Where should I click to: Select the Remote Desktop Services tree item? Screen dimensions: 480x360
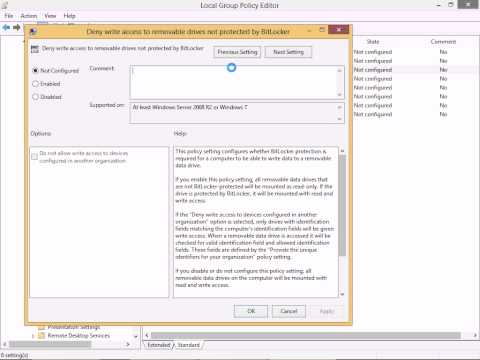[79, 336]
